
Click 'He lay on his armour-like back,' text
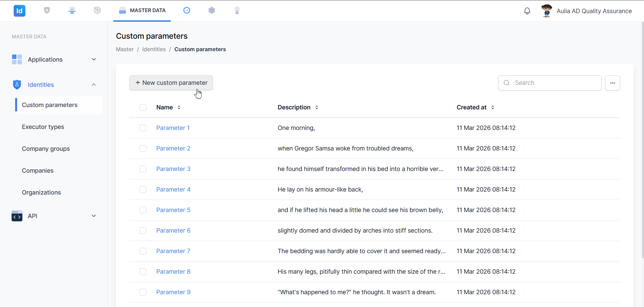[320, 190]
